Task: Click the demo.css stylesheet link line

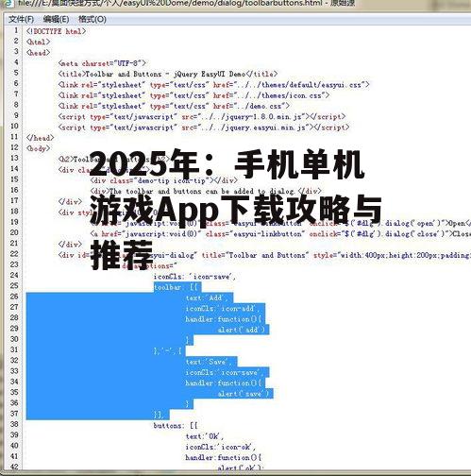Action: click(x=174, y=106)
